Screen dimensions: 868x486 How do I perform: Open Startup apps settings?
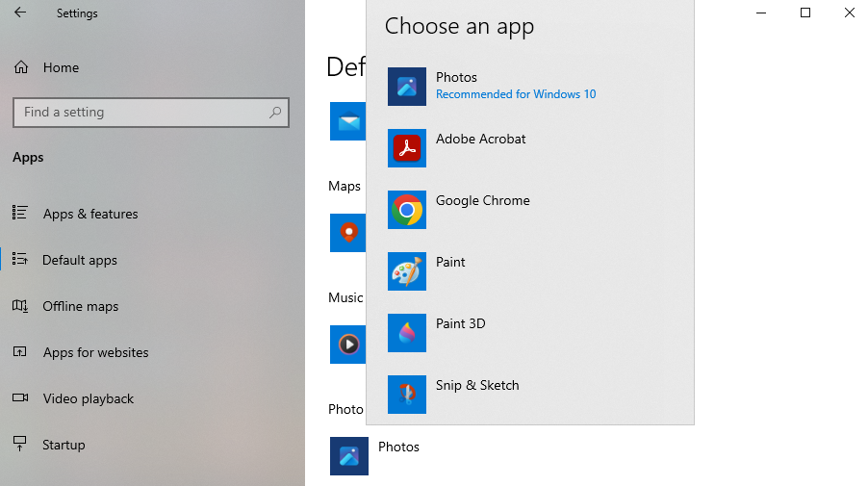pyautogui.click(x=64, y=445)
